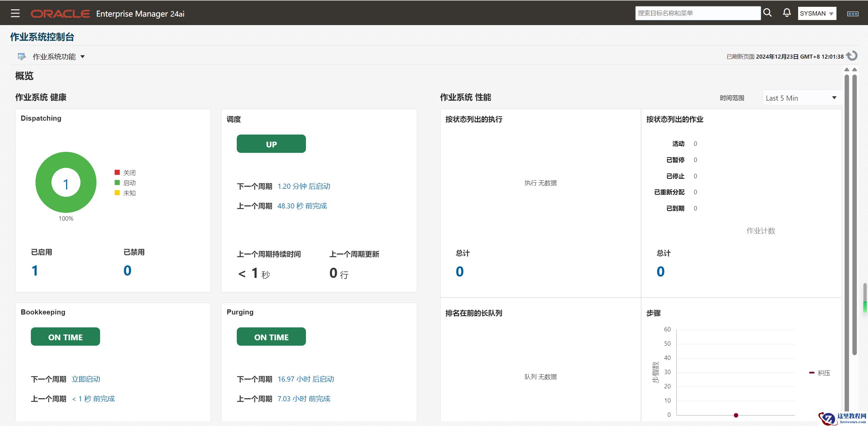Toggle the 未知 legend entry

click(x=125, y=193)
